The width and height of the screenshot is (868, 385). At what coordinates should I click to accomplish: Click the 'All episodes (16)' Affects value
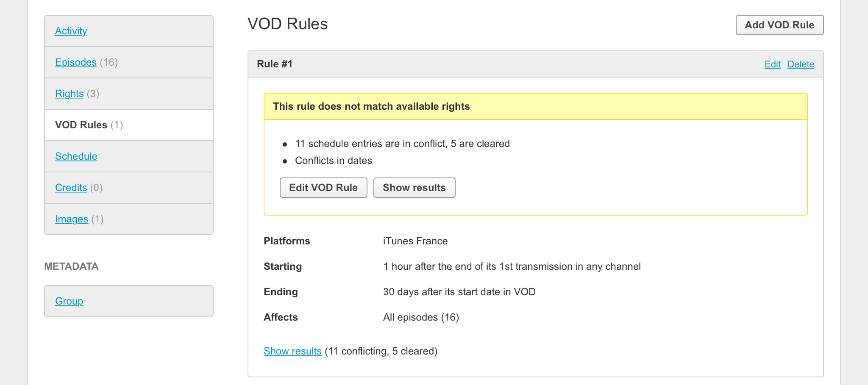click(x=421, y=317)
